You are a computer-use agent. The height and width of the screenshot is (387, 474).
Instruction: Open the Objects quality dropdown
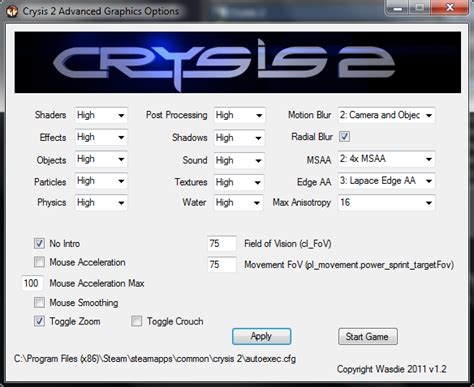[x=101, y=159]
